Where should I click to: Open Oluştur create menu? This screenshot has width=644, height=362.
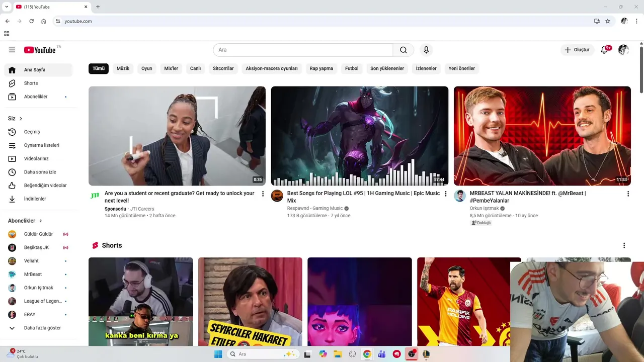coord(577,50)
